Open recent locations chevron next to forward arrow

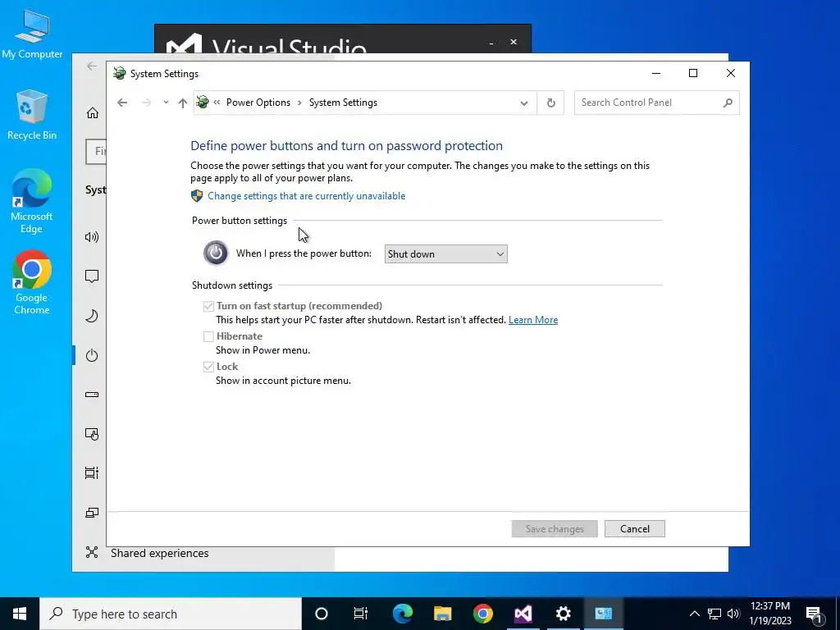166,103
